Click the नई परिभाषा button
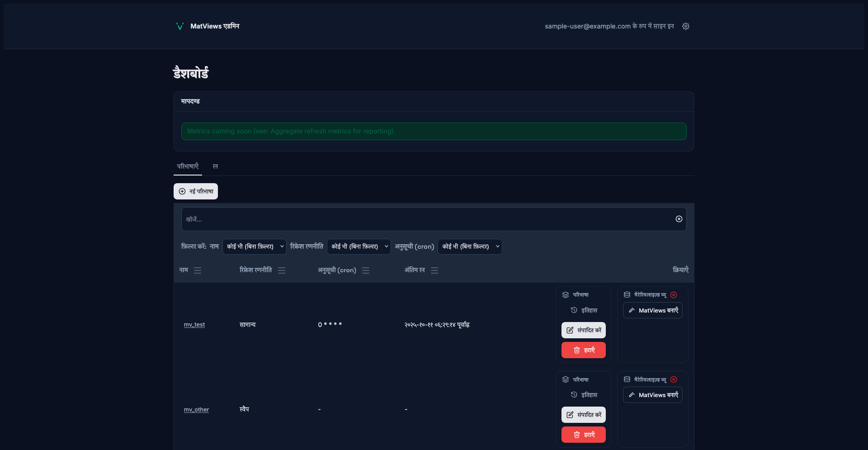 (x=196, y=191)
